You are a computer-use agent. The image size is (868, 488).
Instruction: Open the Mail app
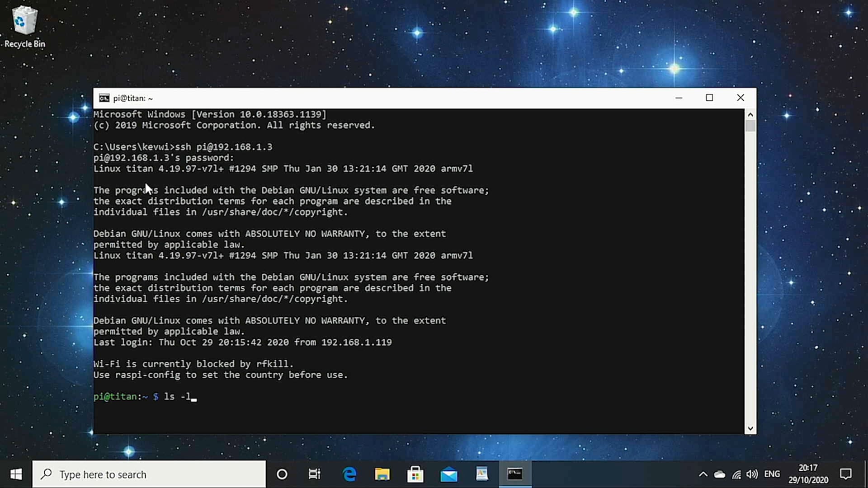[448, 474]
